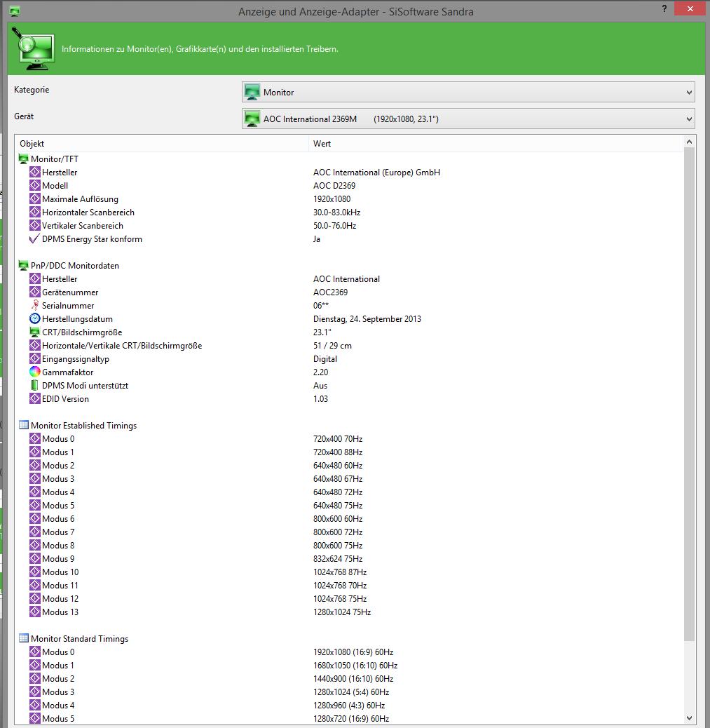Open the Gerät dropdown showing AOC International 2369M
Viewport: 710px width, 728px height.
(467, 119)
